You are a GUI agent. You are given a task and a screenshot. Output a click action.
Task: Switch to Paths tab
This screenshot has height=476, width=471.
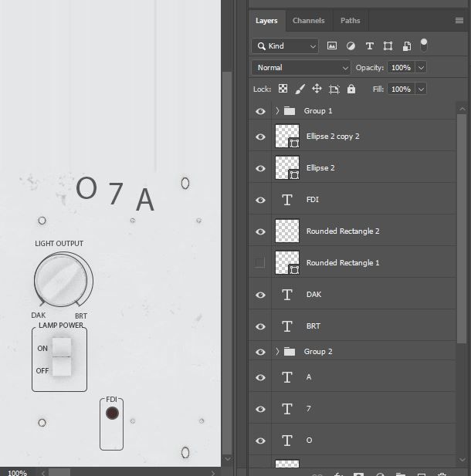coord(351,20)
